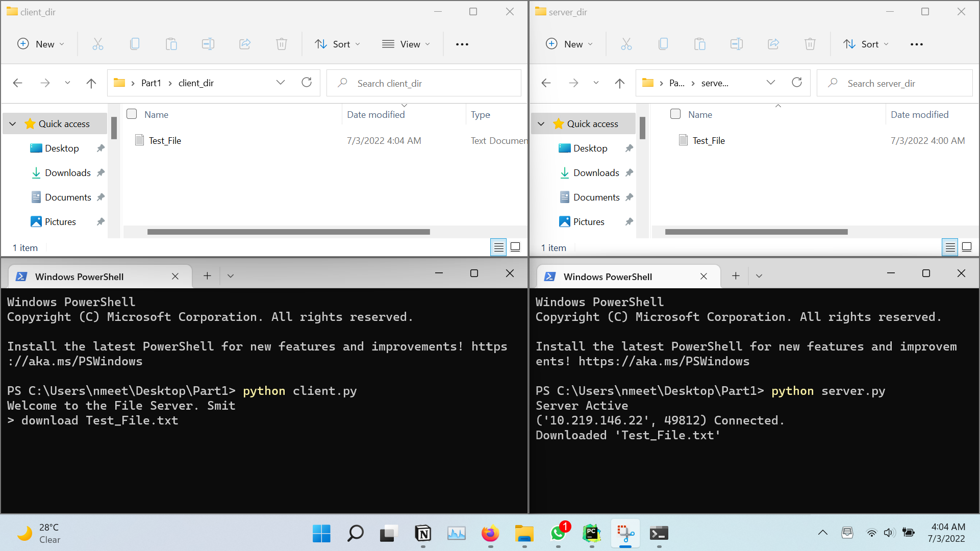The width and height of the screenshot is (980, 551).
Task: Click Downloads in client_dir sidebar
Action: click(67, 173)
